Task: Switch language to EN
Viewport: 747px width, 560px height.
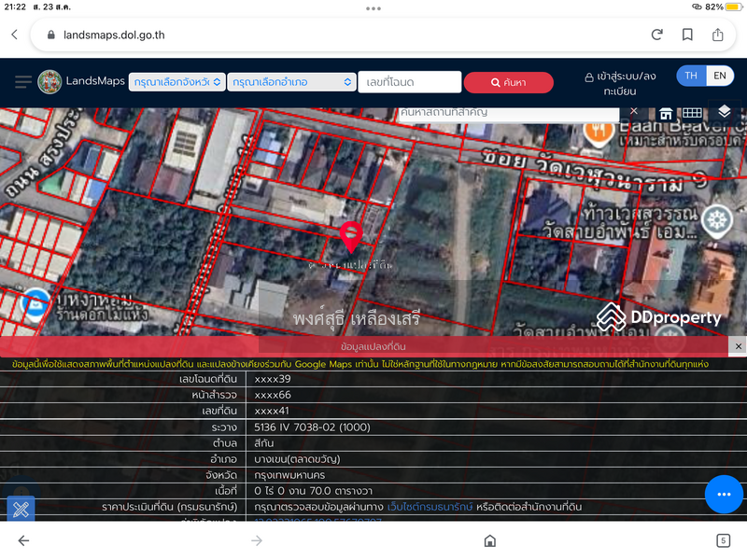Action: click(x=720, y=76)
